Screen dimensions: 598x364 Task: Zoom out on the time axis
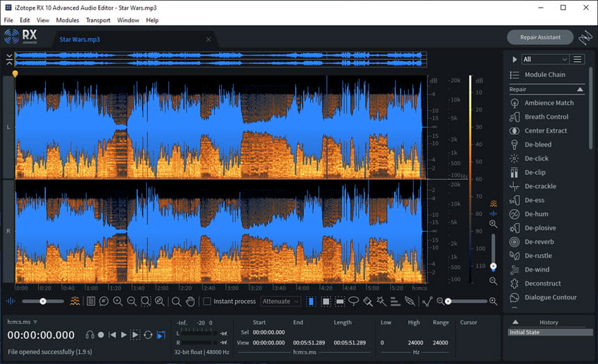click(132, 301)
